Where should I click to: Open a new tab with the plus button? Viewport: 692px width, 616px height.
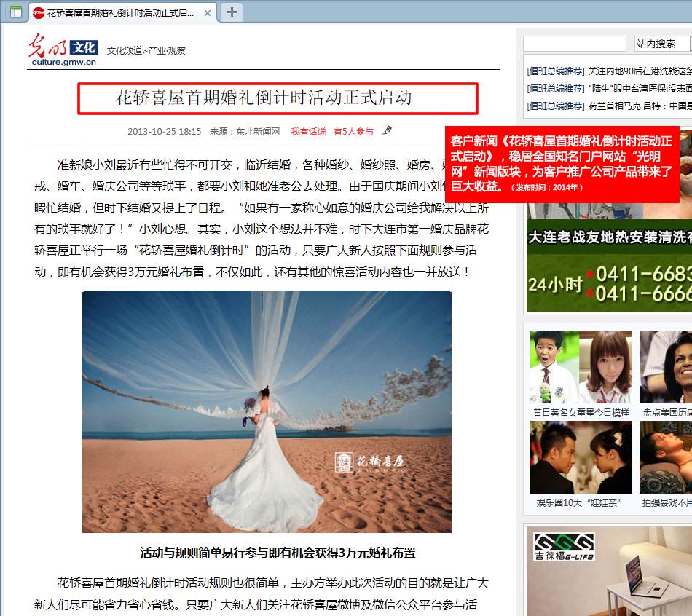click(x=232, y=12)
